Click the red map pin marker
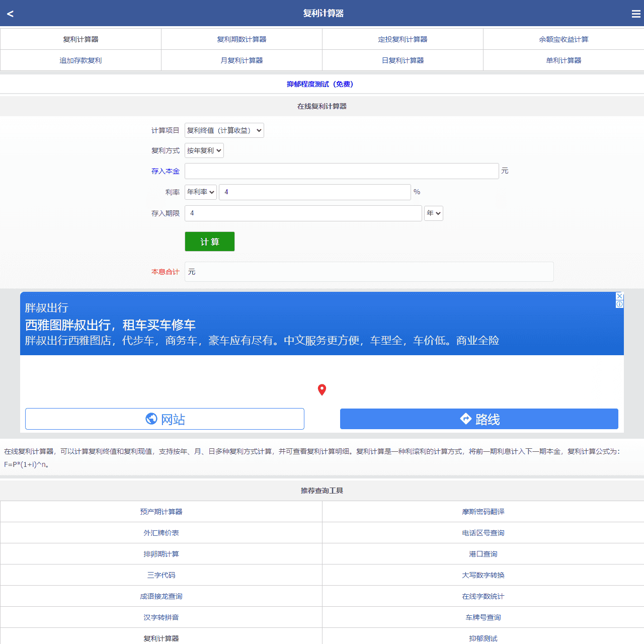Image resolution: width=644 pixels, height=644 pixels. [322, 389]
